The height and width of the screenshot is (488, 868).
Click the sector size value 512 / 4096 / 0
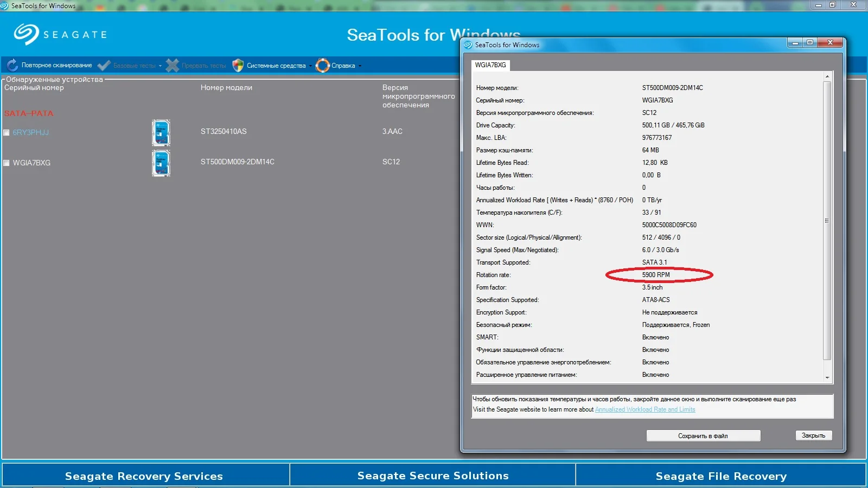(661, 237)
